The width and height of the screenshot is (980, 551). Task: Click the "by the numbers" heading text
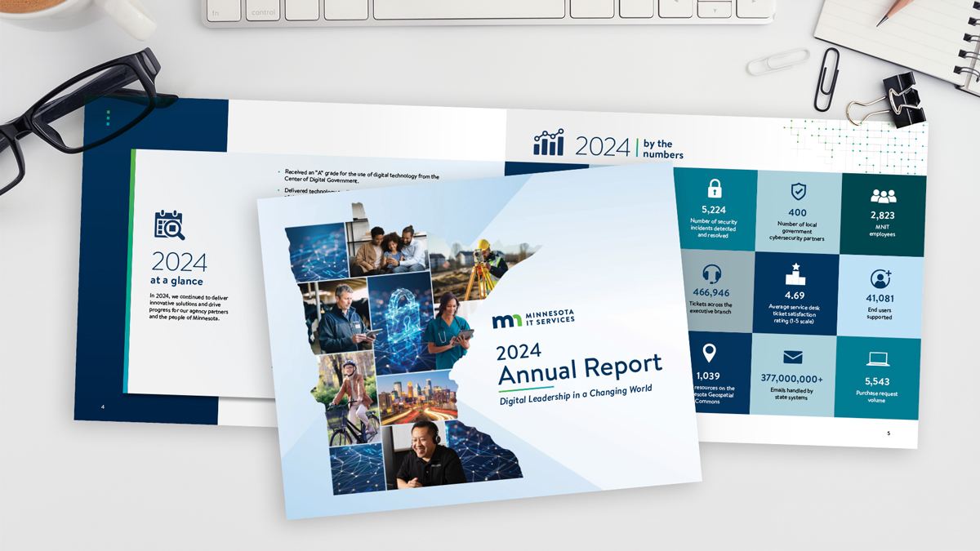(x=662, y=149)
